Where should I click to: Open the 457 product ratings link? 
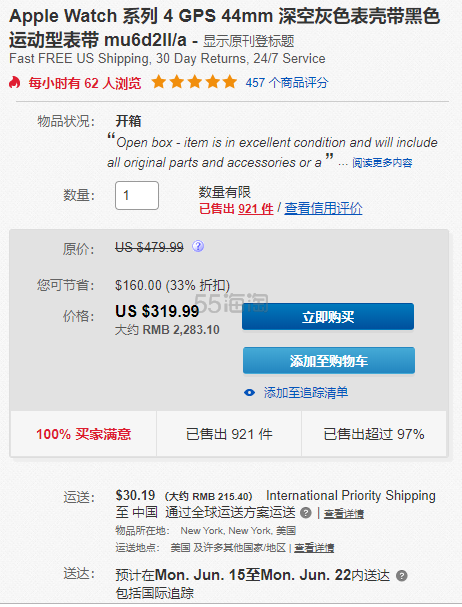pyautogui.click(x=287, y=82)
